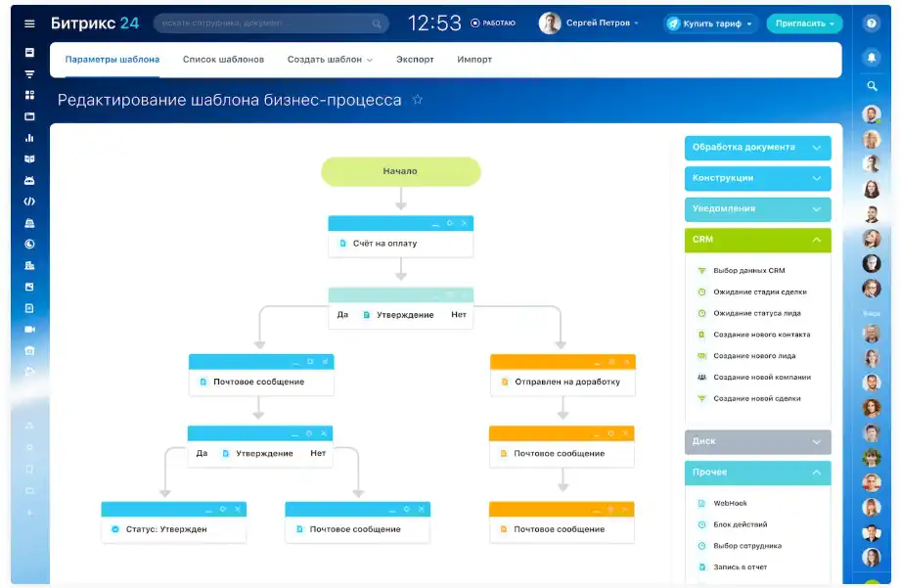
Task: Open the left sidebar clock icon
Action: pos(29,244)
